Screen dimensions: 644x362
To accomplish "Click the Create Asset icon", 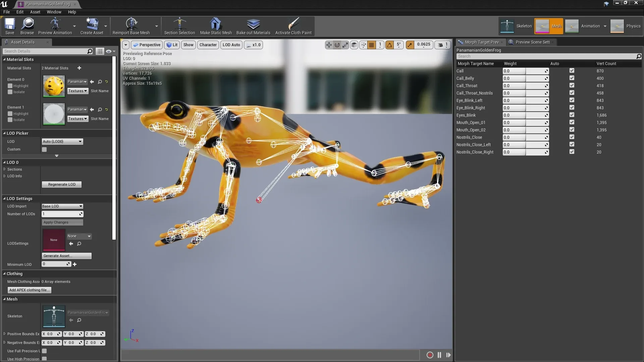I will 92,26.
